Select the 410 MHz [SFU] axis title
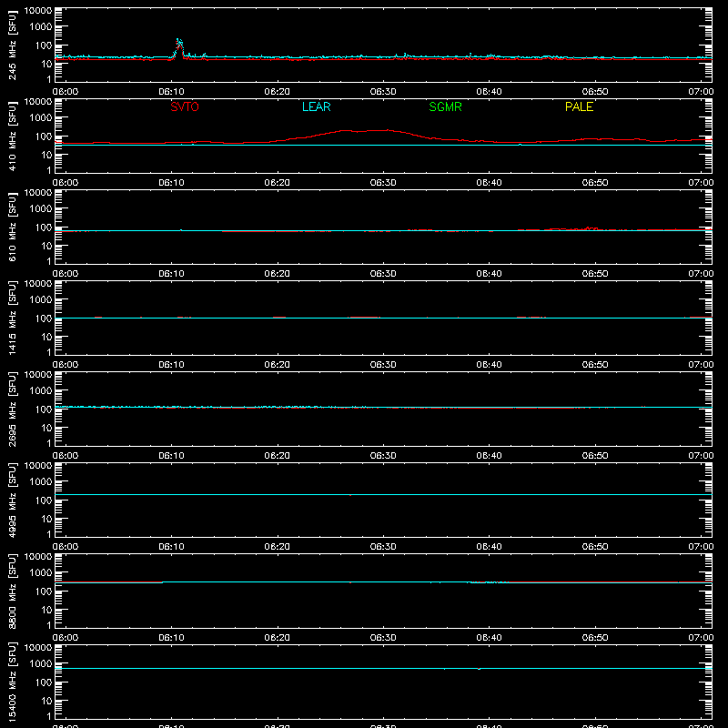728x728 pixels. [x=12, y=136]
